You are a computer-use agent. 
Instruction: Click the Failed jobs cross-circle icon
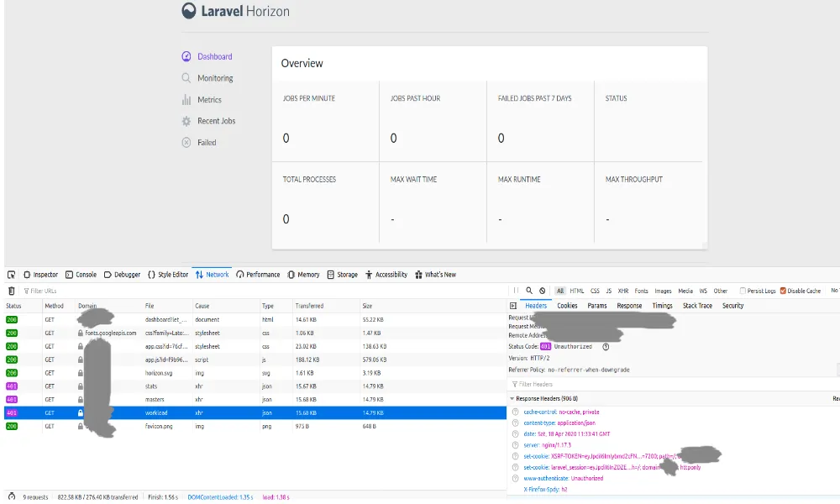(x=186, y=143)
